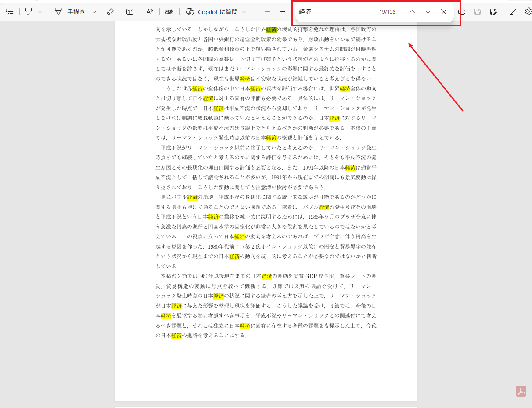Click the save as icon
The image size is (532, 408).
point(493,12)
